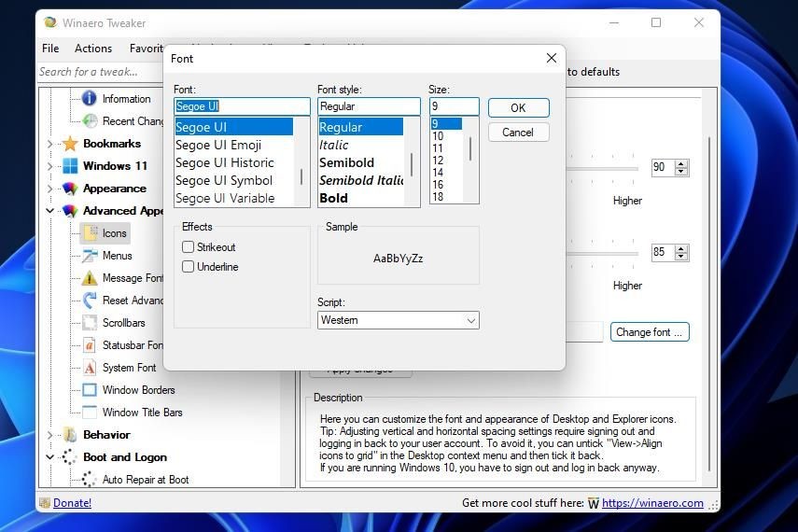Increase the 90 spacing value stepper
Screen dimensions: 798x532
coord(681,163)
